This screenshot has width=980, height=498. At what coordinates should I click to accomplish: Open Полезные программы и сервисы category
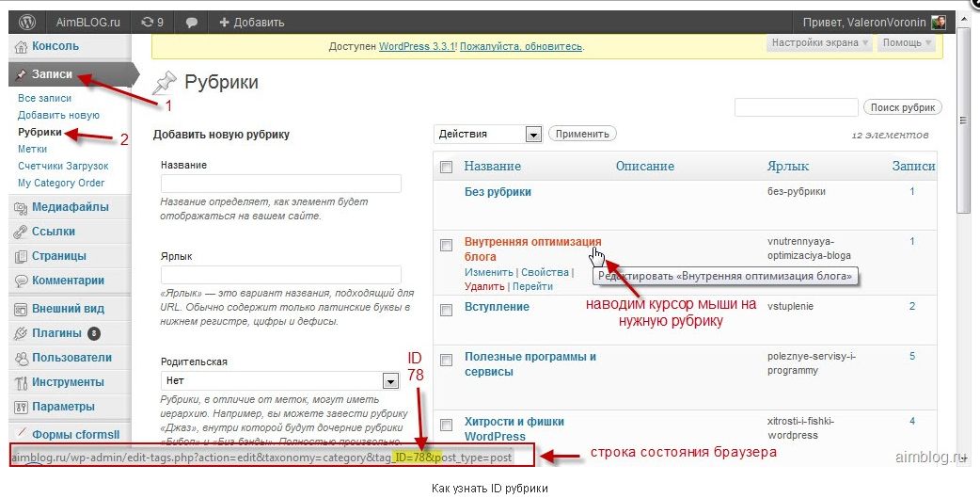tap(530, 364)
